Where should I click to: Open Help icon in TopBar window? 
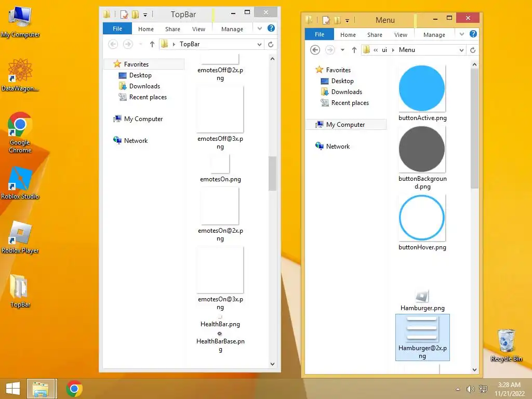tap(271, 29)
